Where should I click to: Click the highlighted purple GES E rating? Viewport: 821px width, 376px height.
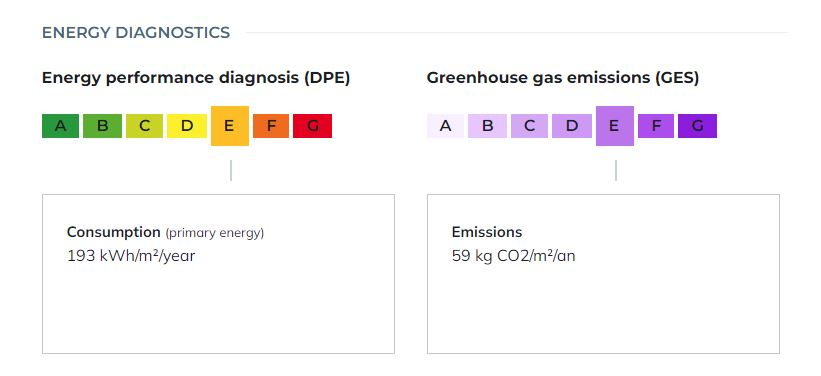pyautogui.click(x=615, y=126)
